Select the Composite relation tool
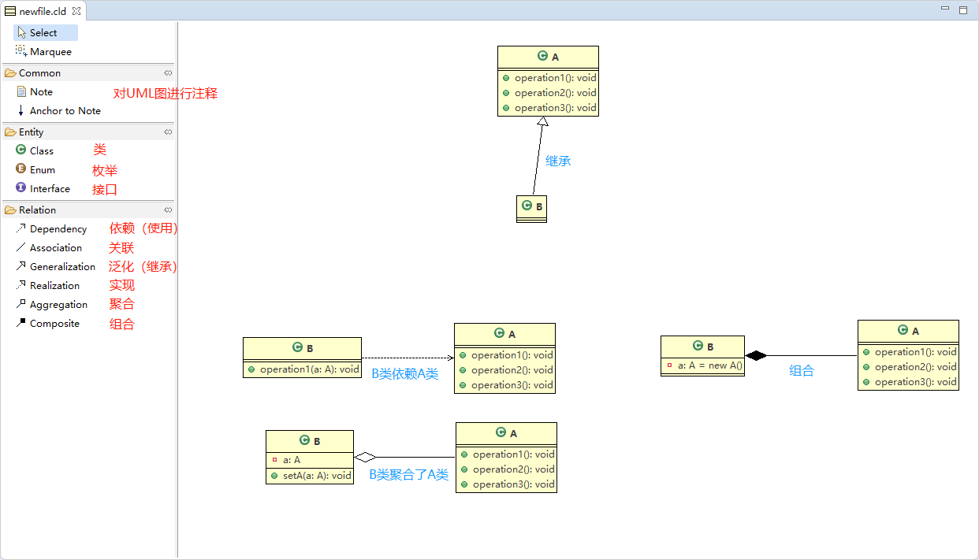This screenshot has width=979, height=560. [x=47, y=323]
